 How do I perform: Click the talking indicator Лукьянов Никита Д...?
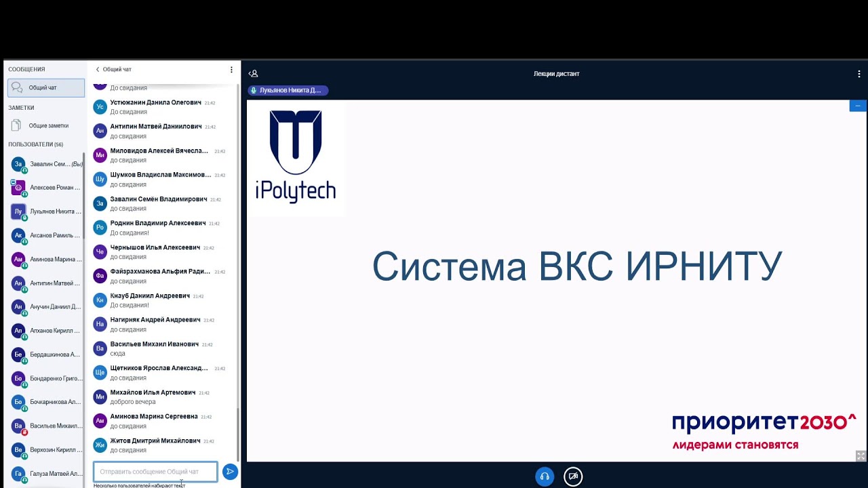[x=288, y=90]
